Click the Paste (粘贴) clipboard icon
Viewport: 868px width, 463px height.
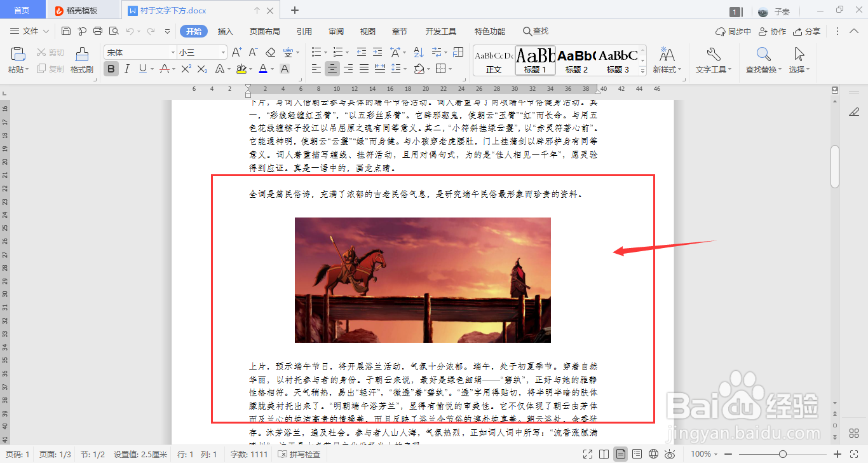(x=18, y=55)
